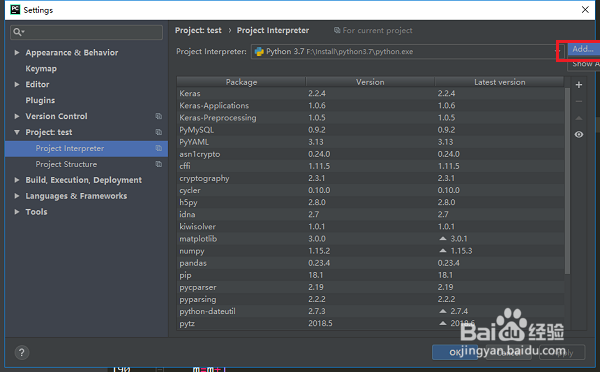Viewport: 600px width, 372px height.
Task: Select the PyMySQL package row
Action: [370, 130]
